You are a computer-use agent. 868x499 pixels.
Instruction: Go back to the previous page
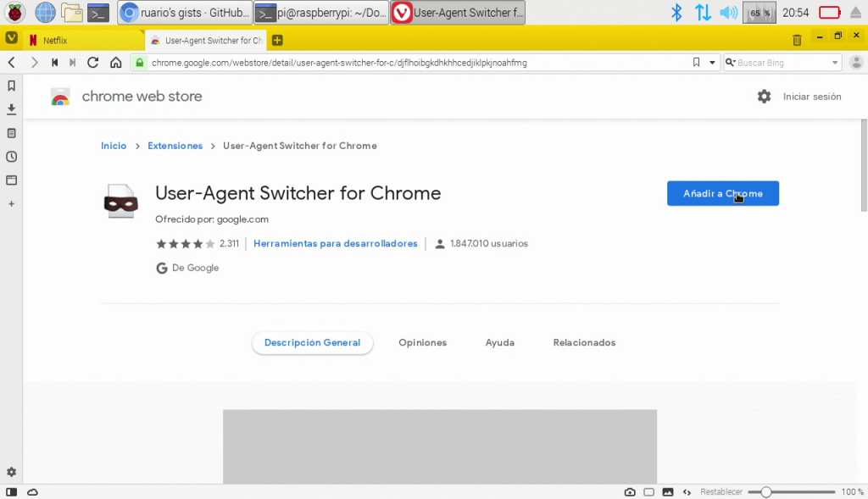tap(12, 63)
